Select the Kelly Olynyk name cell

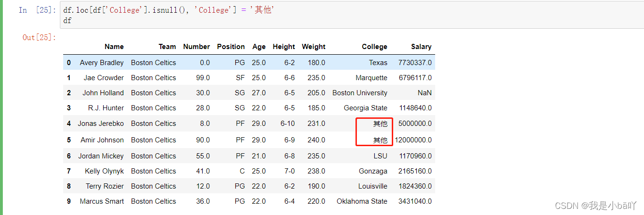point(105,171)
